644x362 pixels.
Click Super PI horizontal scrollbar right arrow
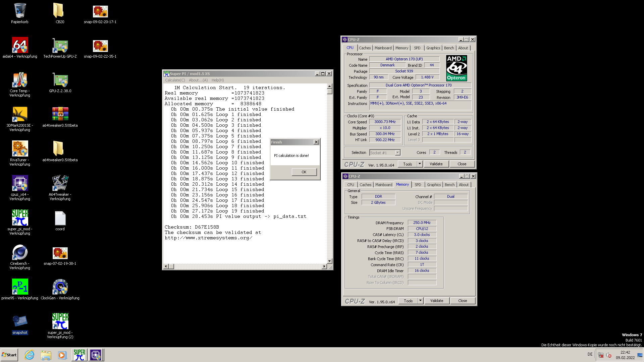tap(324, 266)
